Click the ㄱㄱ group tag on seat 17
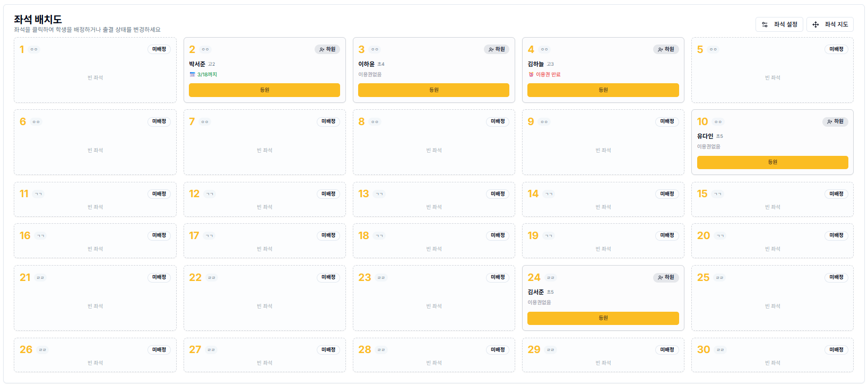Image resolution: width=868 pixels, height=387 pixels. coord(210,236)
